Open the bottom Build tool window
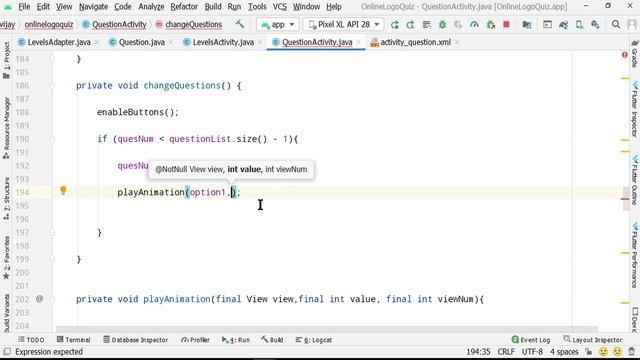This screenshot has width=640, height=360. tap(272, 340)
